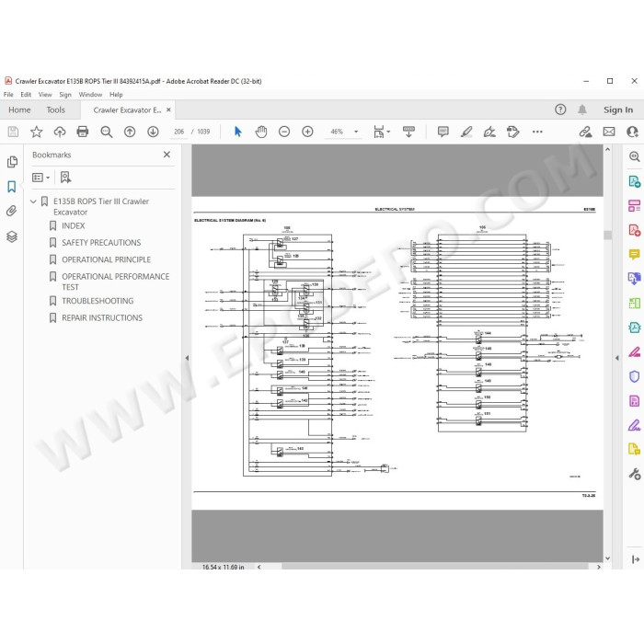Collapse the left navigation pane arrow
Viewport: 644px width, 644px height.
(x=187, y=358)
